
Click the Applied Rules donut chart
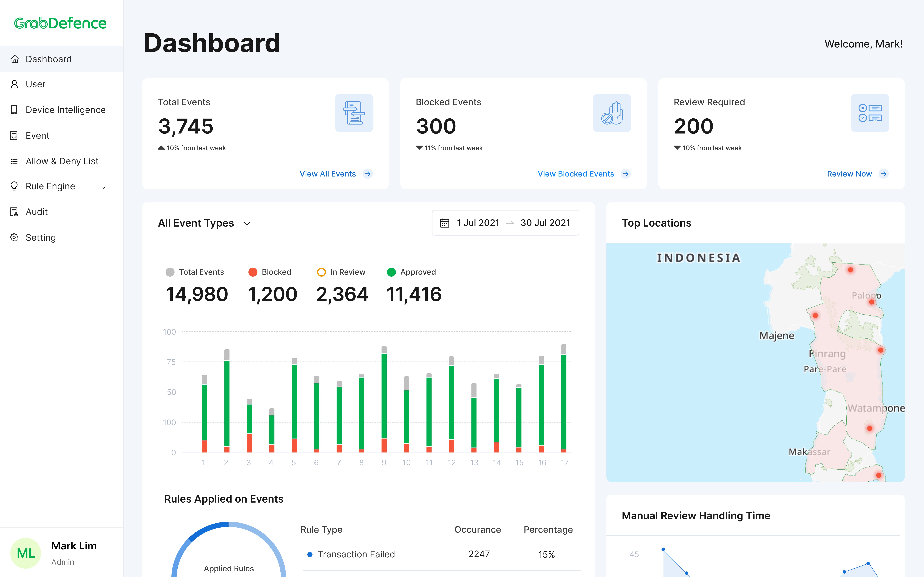(x=229, y=550)
